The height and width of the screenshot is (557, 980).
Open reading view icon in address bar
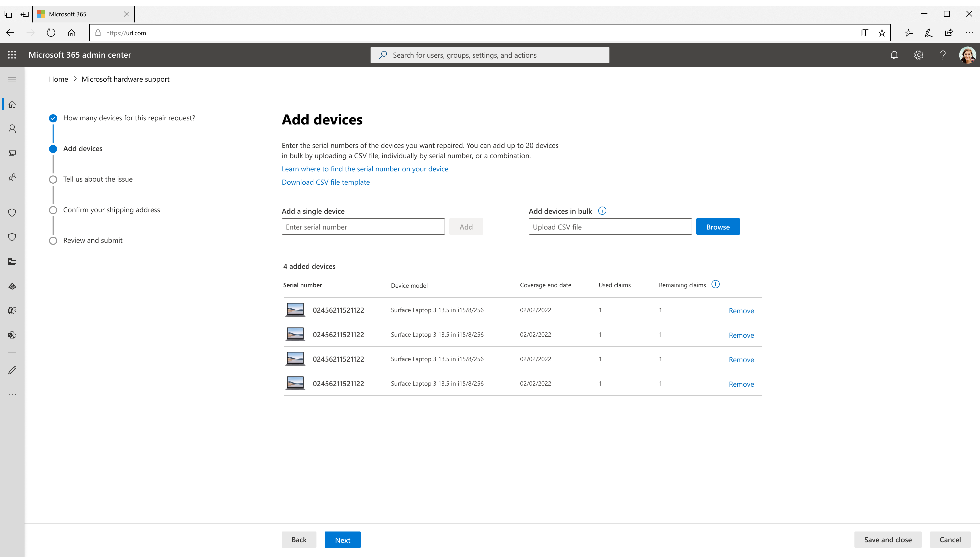[x=865, y=33]
